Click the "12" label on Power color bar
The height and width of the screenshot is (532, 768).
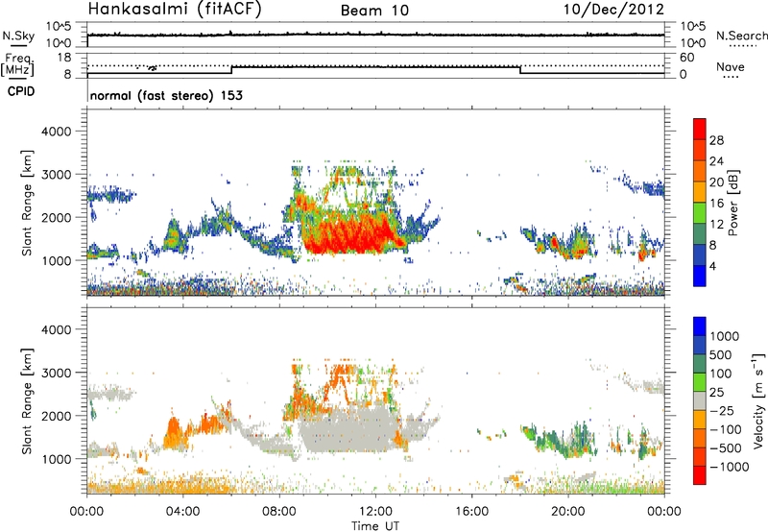[x=716, y=225]
